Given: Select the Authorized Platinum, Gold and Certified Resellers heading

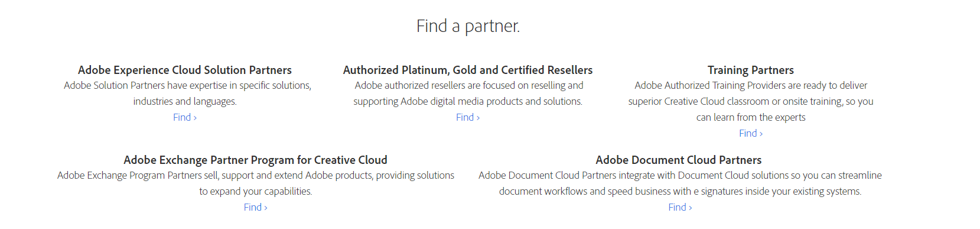Looking at the screenshot, I should click(x=468, y=70).
